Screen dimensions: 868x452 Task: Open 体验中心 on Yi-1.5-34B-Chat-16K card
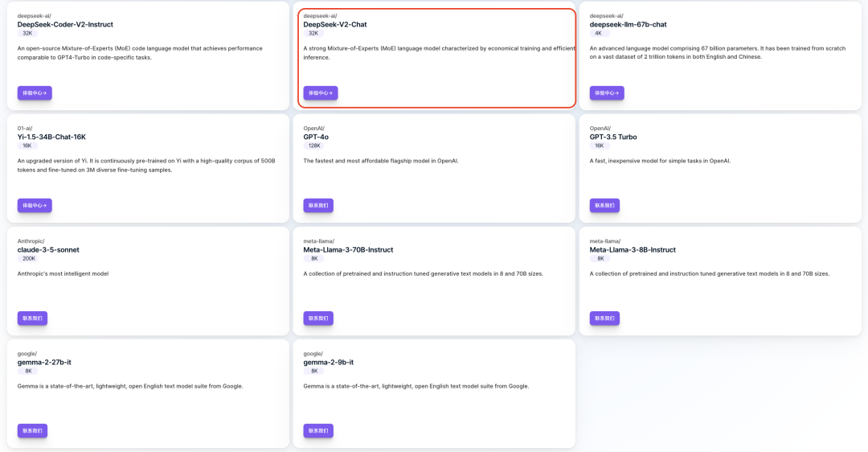35,206
